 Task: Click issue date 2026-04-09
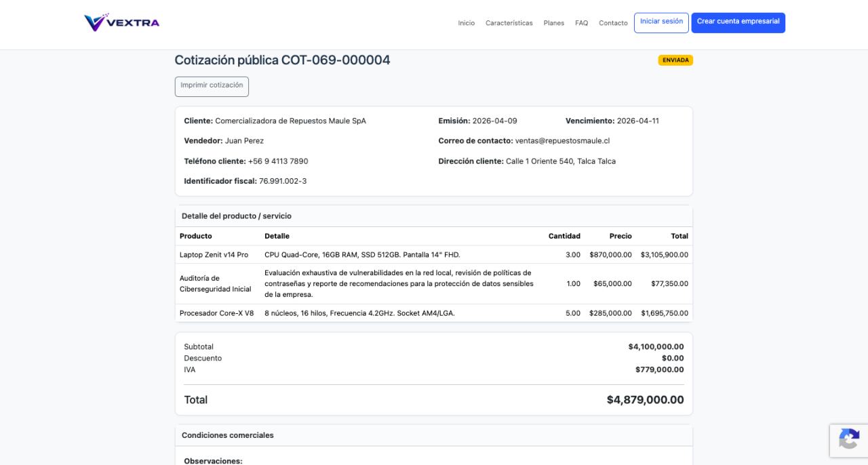pyautogui.click(x=495, y=121)
